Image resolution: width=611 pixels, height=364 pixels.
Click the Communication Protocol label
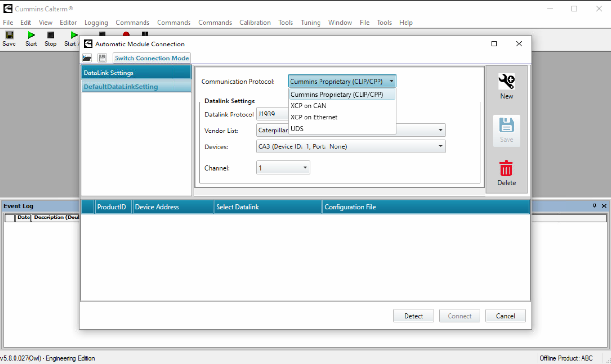[x=238, y=81]
